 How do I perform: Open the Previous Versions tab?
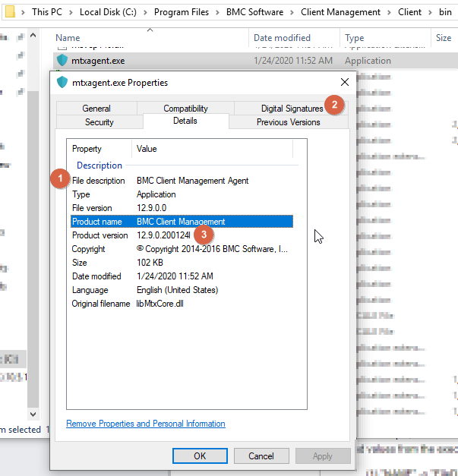tap(288, 122)
